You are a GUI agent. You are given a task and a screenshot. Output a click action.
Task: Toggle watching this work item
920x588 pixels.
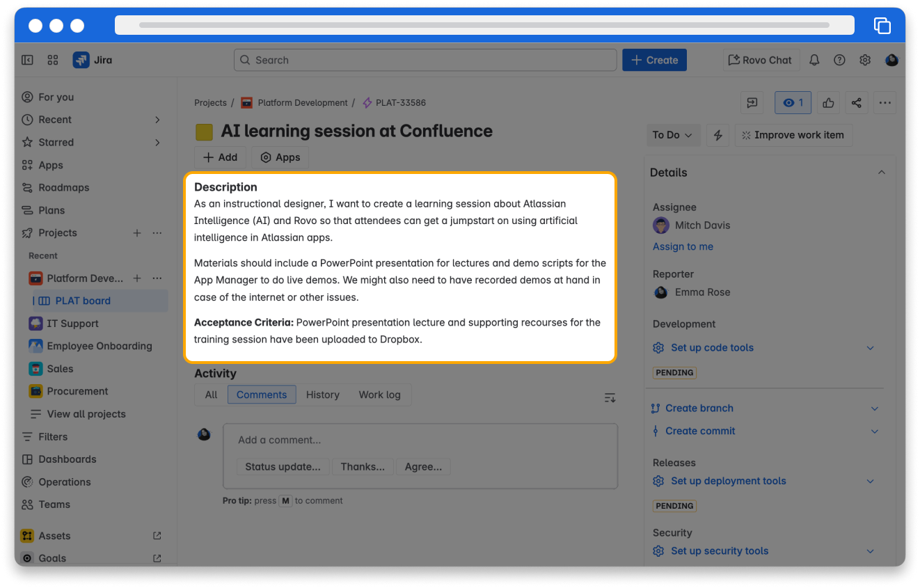793,102
